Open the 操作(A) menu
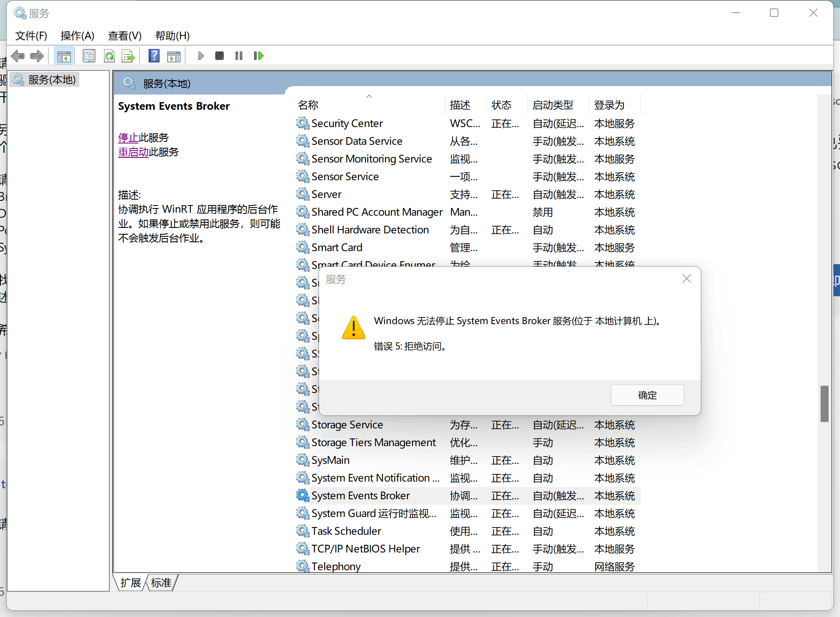Screen dimensions: 840x617 tap(77, 36)
